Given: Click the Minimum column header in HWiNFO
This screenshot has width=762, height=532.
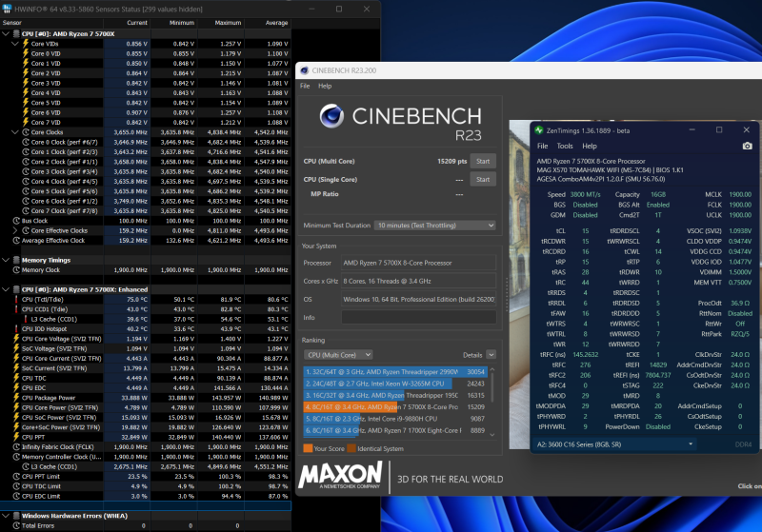Looking at the screenshot, I should [x=174, y=23].
